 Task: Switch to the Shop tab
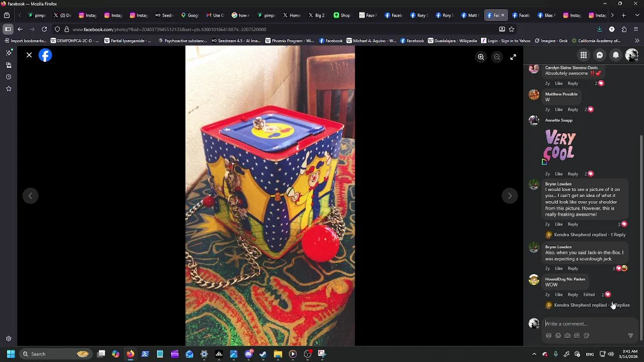point(342,15)
